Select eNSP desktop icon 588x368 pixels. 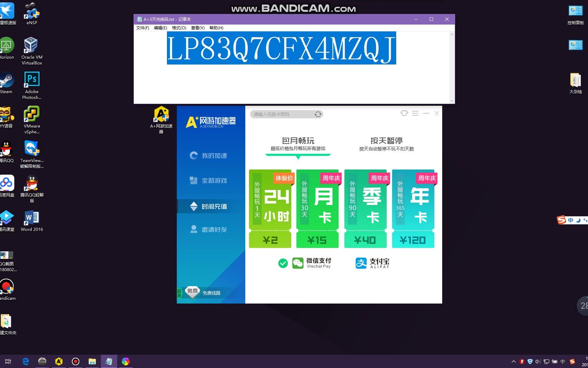click(x=32, y=14)
